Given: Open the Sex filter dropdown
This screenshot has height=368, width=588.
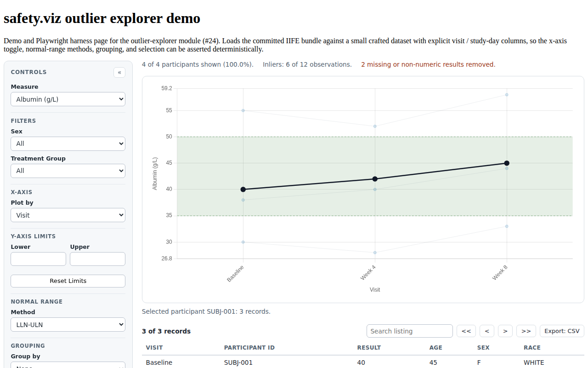Looking at the screenshot, I should pos(68,144).
